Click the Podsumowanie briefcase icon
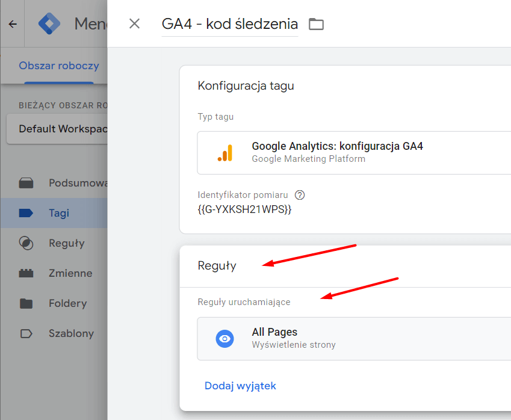511x420 pixels. (x=26, y=183)
